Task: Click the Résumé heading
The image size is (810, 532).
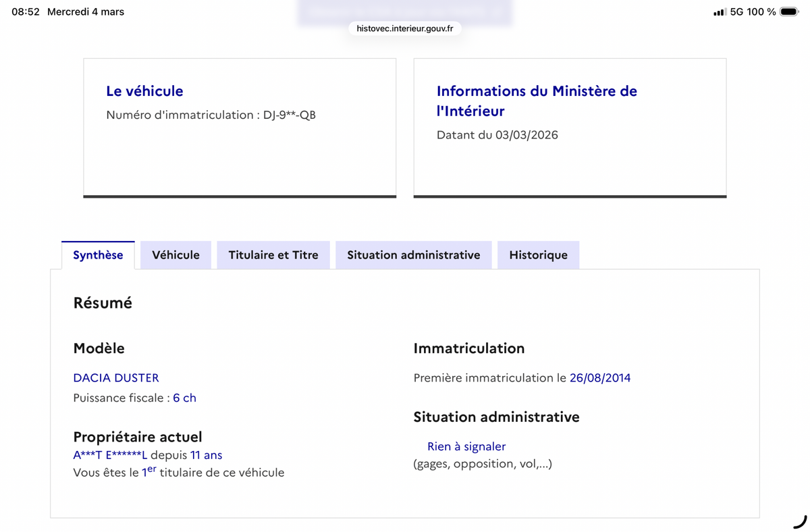Action: click(103, 303)
